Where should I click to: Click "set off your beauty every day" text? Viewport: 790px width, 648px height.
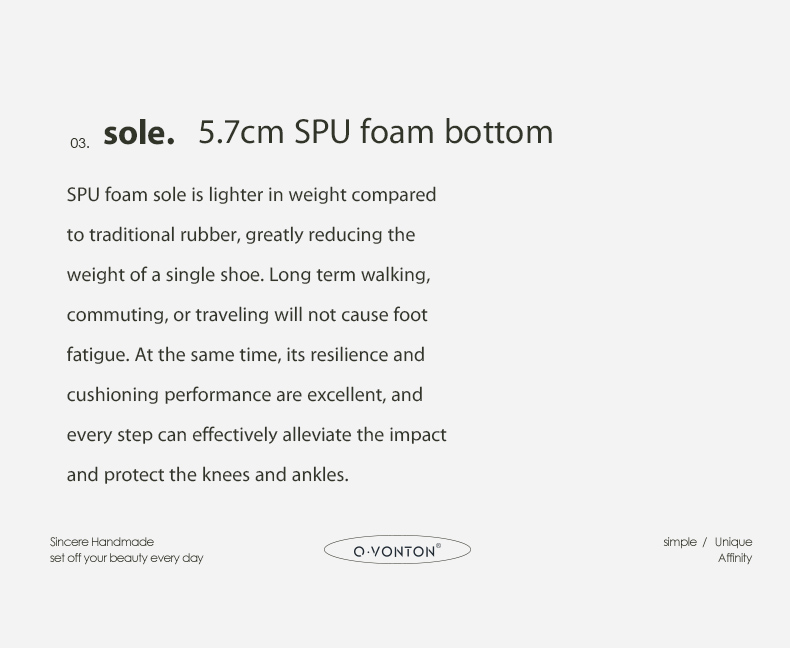(126, 558)
